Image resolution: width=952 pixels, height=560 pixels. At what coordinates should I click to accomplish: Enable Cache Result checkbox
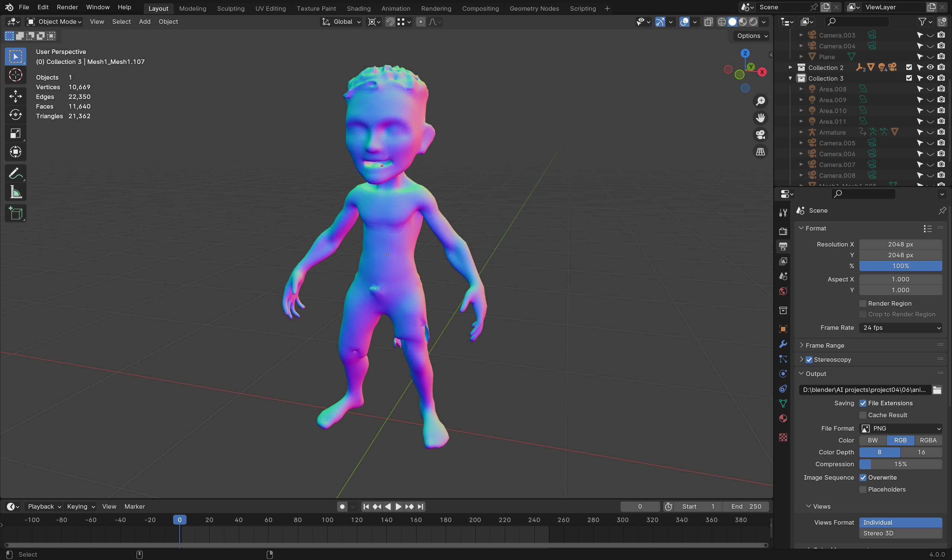863,415
